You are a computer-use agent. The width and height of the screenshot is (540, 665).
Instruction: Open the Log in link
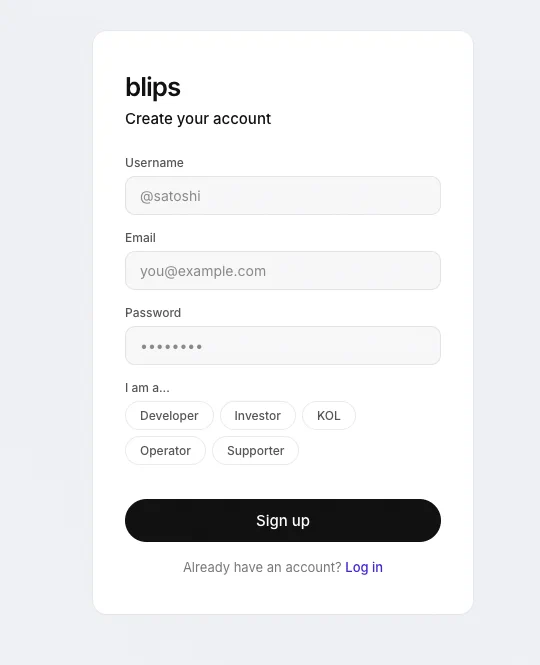click(364, 567)
